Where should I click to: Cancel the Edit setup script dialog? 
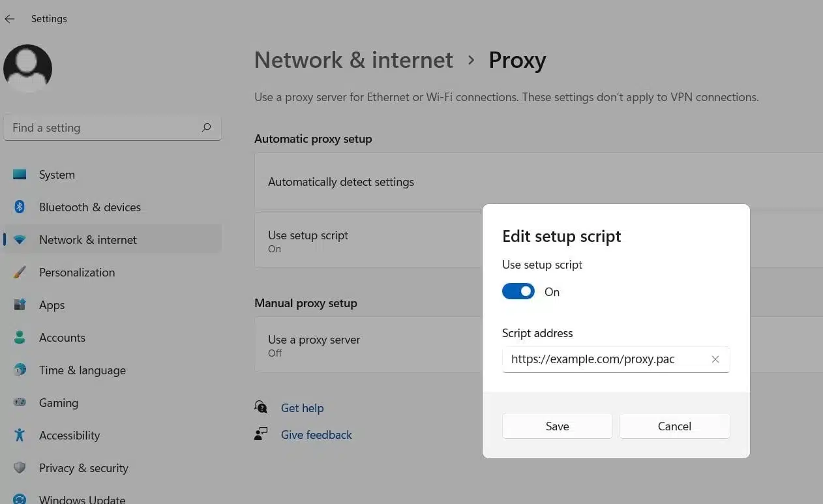pos(674,426)
